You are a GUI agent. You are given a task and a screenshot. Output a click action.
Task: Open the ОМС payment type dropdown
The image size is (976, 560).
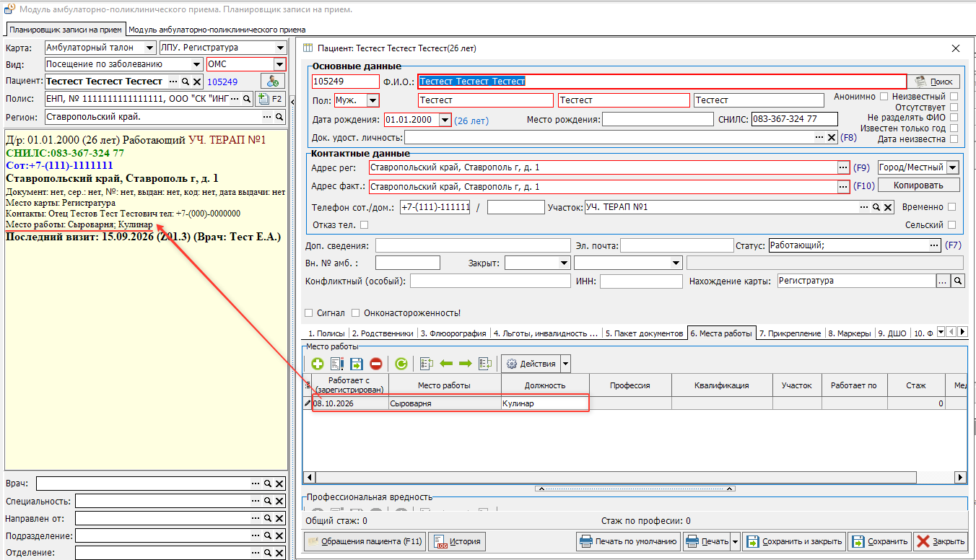tap(279, 64)
